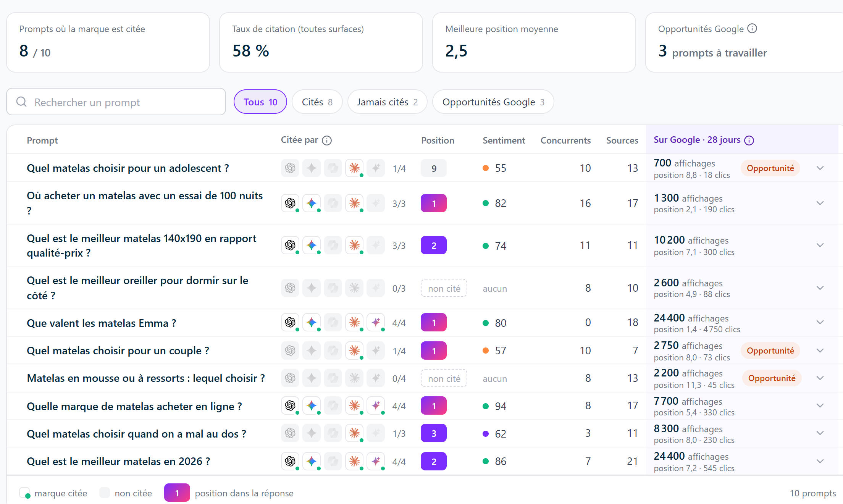843x504 pixels.
Task: Click ChatGPT icon in acheter en ligne row
Action: [290, 405]
